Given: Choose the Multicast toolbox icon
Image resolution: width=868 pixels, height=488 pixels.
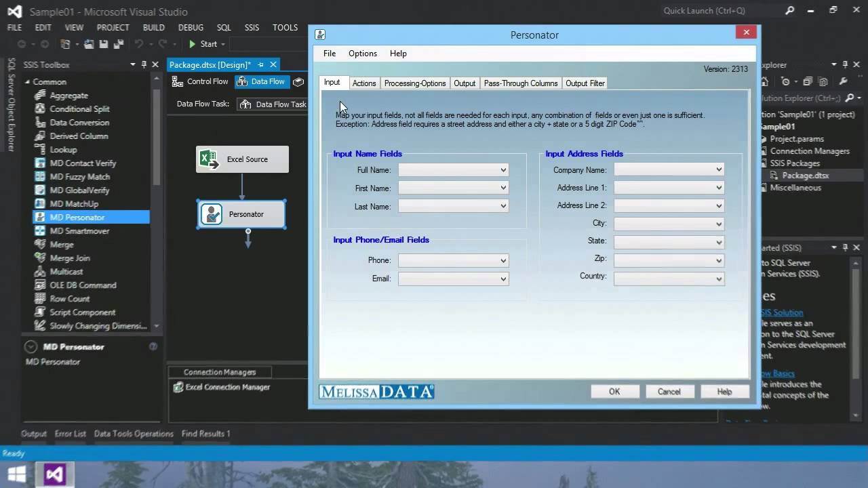Looking at the screenshot, I should (39, 272).
